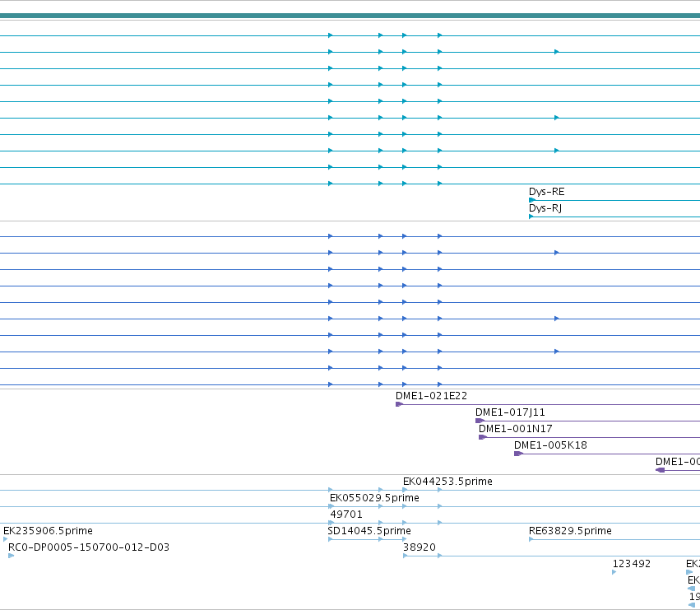Click the RE63829.5prime EST label
Screen dimensions: 700x610
(570, 531)
